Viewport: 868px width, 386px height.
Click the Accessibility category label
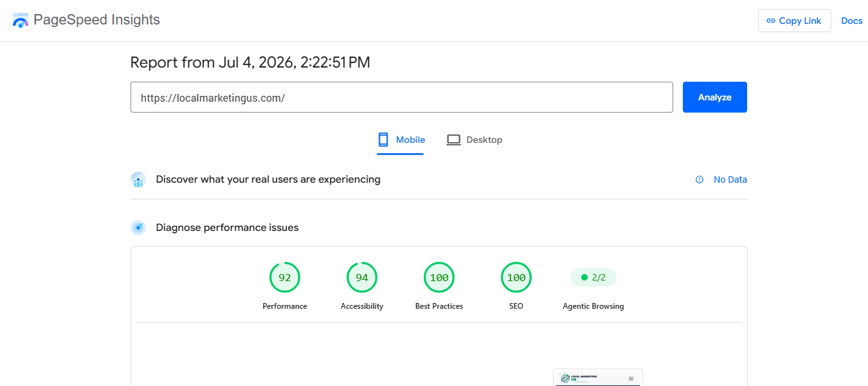point(362,306)
